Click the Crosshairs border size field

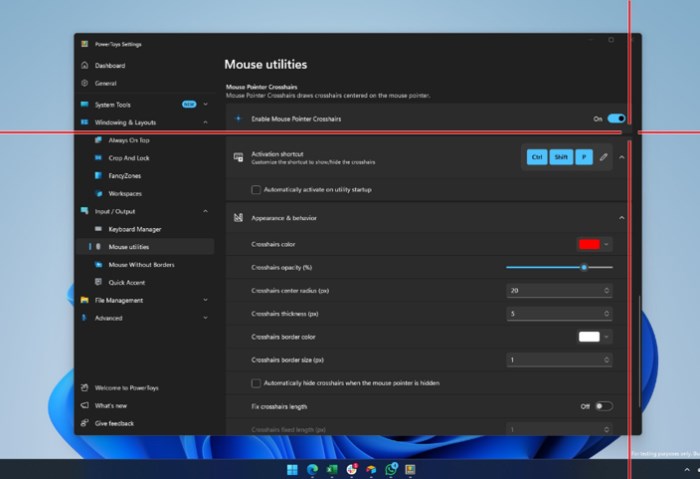click(x=559, y=360)
